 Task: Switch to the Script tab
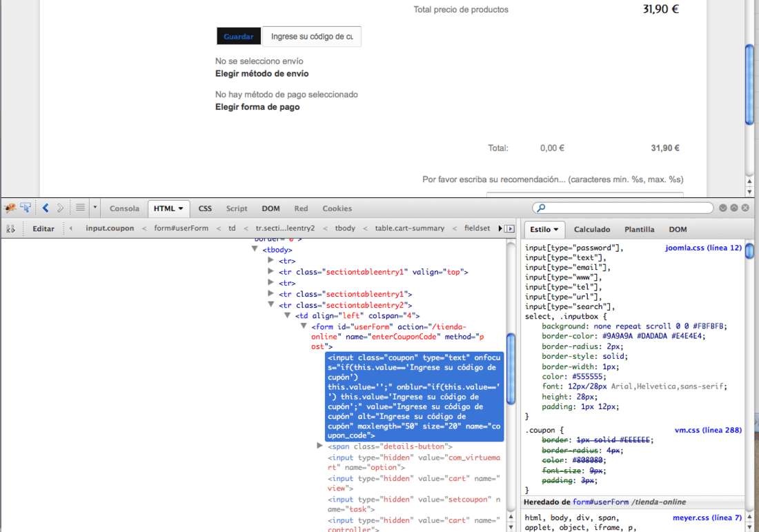[237, 208]
